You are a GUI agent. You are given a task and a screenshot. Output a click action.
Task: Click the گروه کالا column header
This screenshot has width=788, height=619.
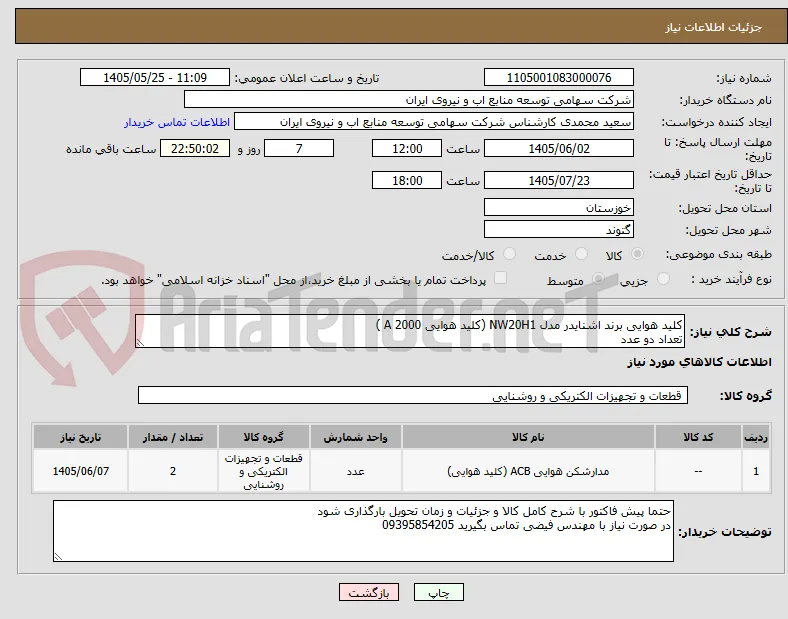point(264,437)
